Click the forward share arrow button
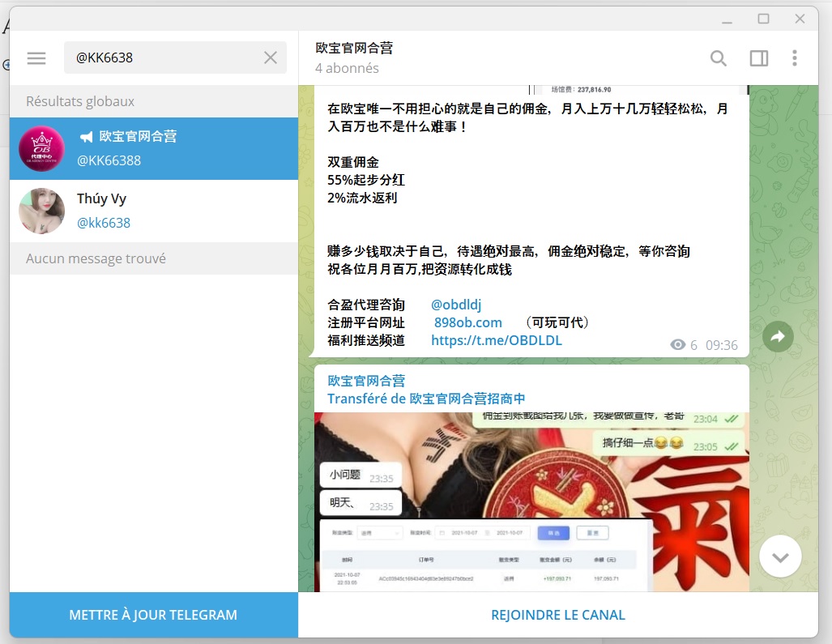This screenshot has height=644, width=832. [x=778, y=336]
